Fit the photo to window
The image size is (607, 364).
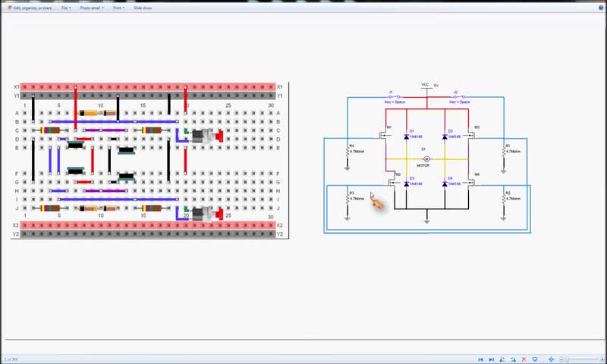click(x=551, y=359)
